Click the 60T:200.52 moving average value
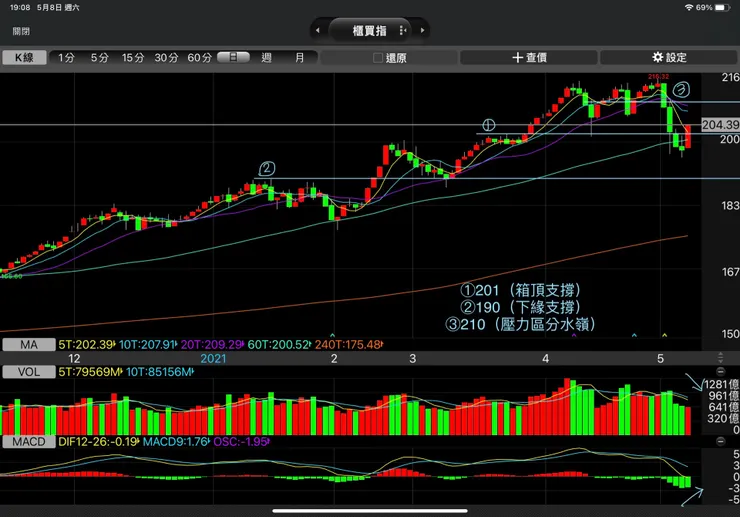The width and height of the screenshot is (740, 517). pos(279,345)
